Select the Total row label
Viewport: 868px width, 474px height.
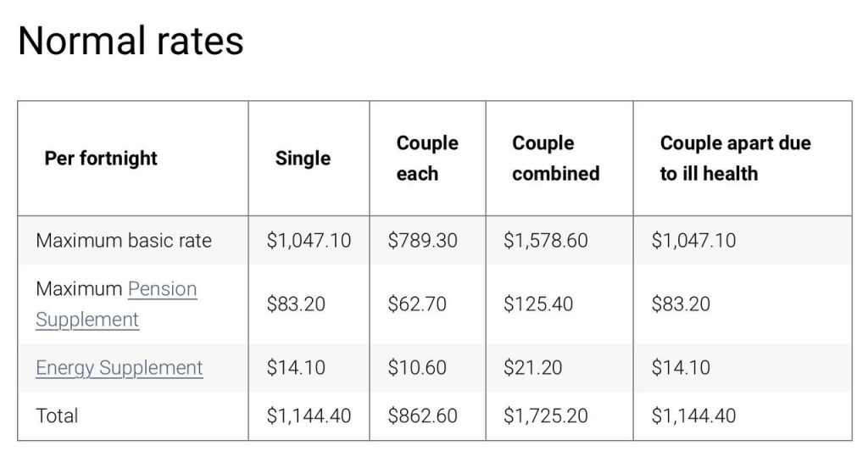tap(57, 415)
